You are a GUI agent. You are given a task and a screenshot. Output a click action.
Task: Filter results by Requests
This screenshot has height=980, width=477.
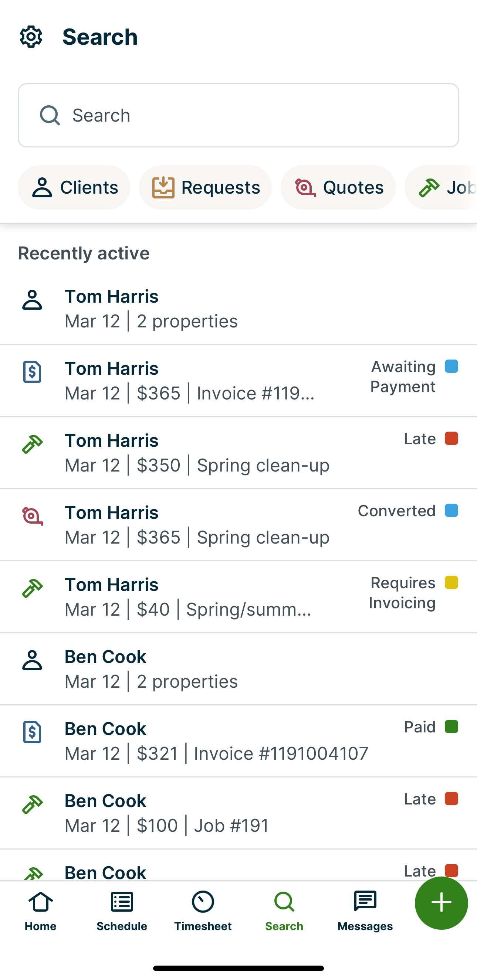205,187
